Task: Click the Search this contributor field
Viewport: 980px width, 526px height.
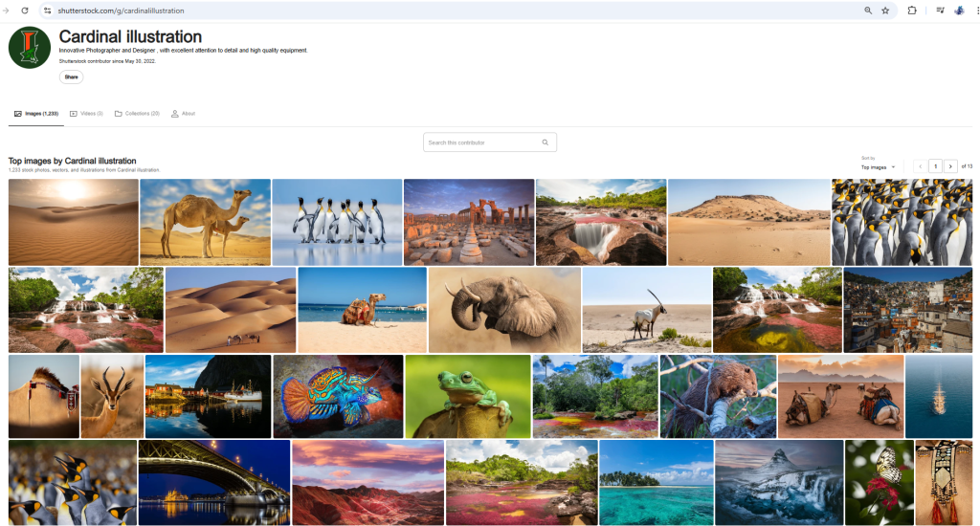Action: (x=481, y=142)
